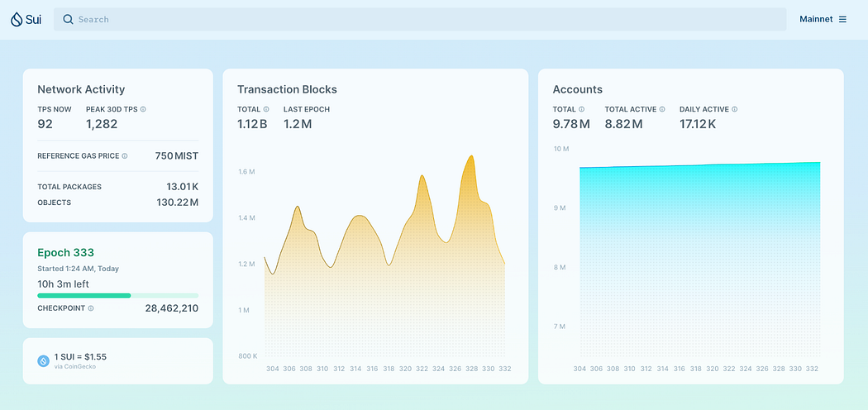The height and width of the screenshot is (410, 868).
Task: Click the SUI coin price icon
Action: pyautogui.click(x=44, y=360)
